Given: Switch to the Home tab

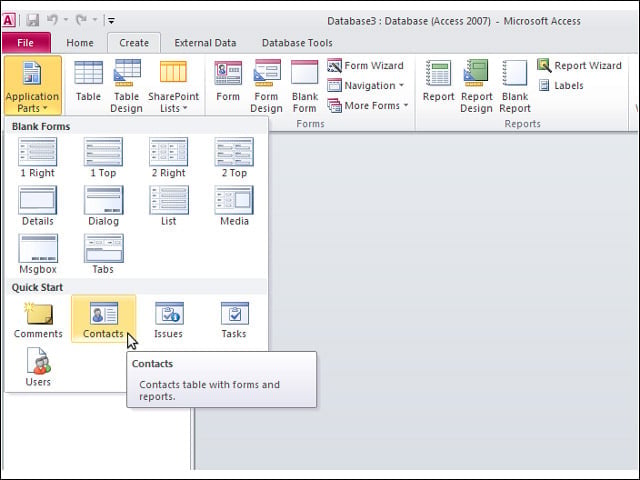Looking at the screenshot, I should [x=80, y=43].
